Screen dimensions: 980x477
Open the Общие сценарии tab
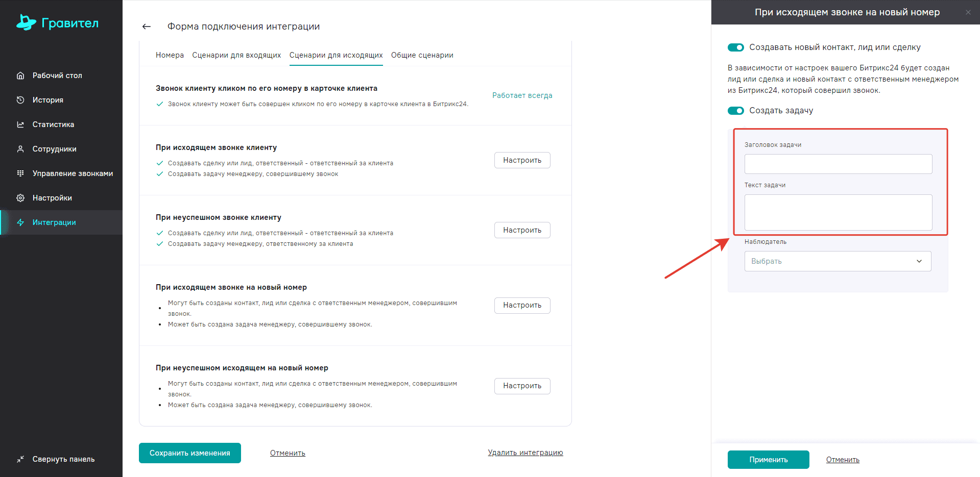(x=422, y=55)
